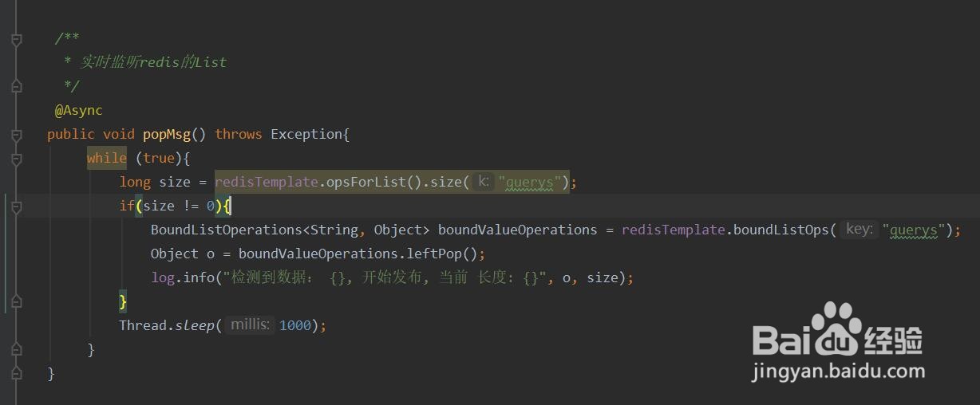
Task: Place cursor on the popMsg method name
Action: [x=166, y=134]
